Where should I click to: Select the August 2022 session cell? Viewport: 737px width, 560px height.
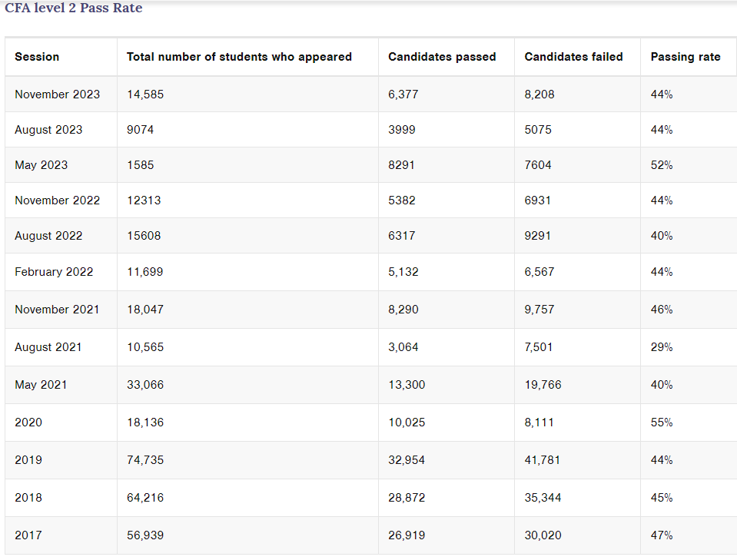(x=48, y=236)
